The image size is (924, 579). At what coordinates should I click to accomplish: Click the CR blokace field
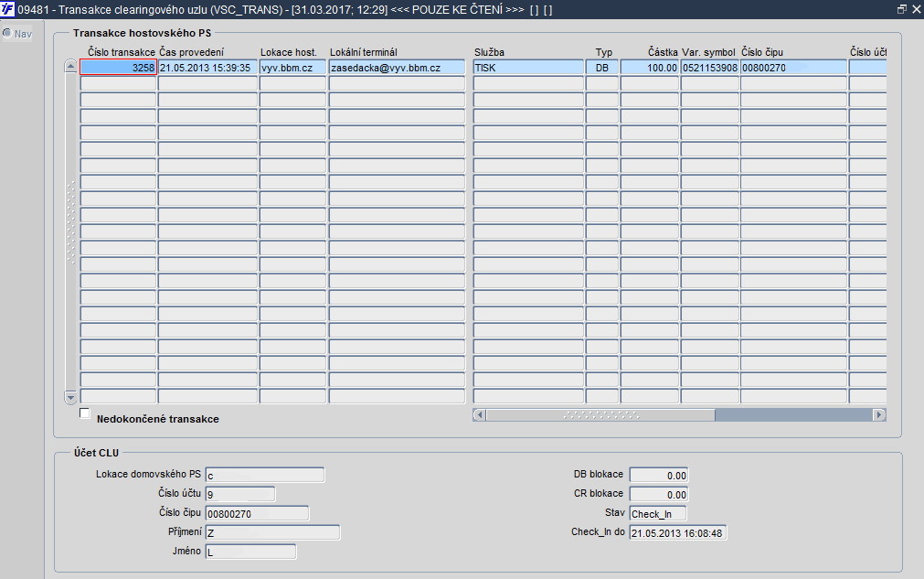[659, 495]
